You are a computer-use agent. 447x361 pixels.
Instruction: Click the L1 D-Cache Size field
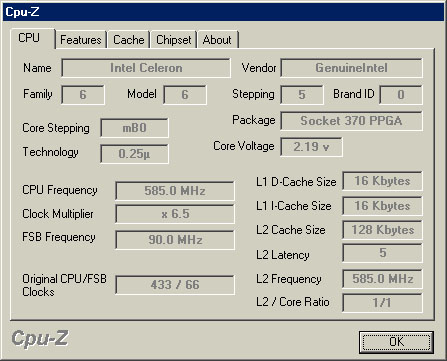[382, 181]
